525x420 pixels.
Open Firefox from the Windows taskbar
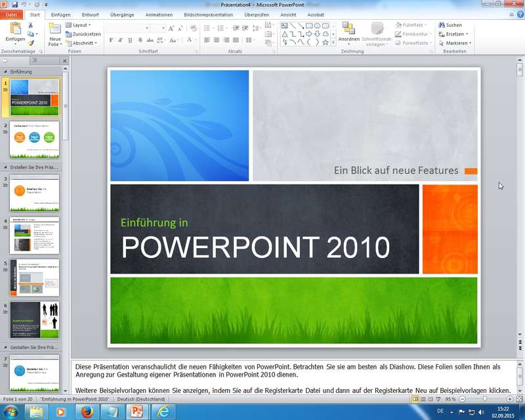pyautogui.click(x=88, y=412)
